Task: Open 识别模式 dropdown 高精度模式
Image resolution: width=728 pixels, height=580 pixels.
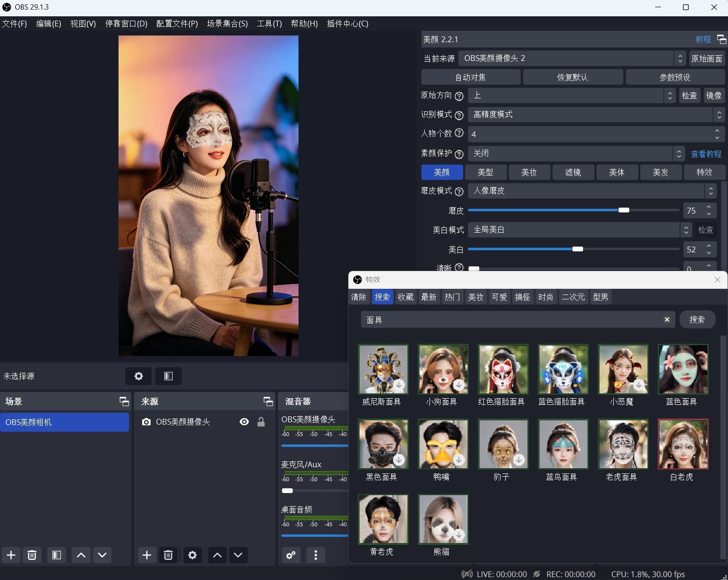Action: [596, 115]
